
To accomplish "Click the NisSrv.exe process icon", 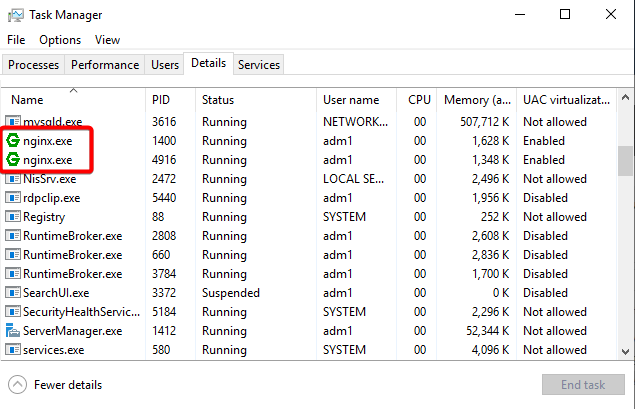I will coord(13,179).
